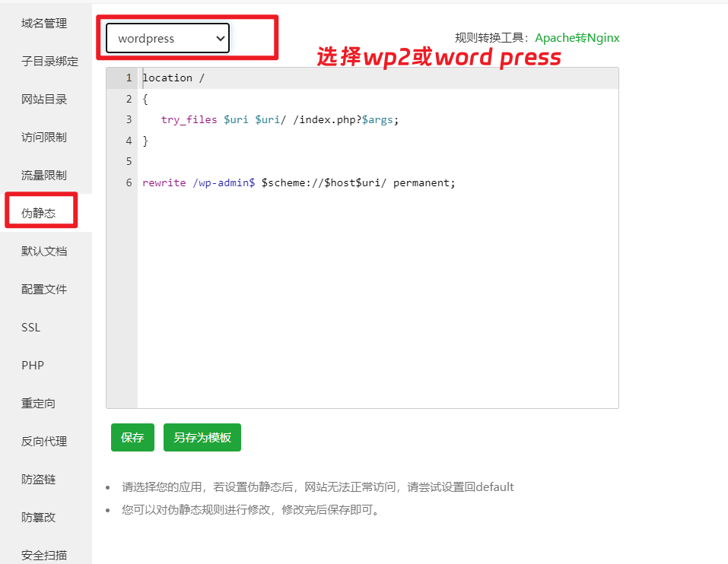
Task: Click the try_files line of code
Action: (x=279, y=119)
